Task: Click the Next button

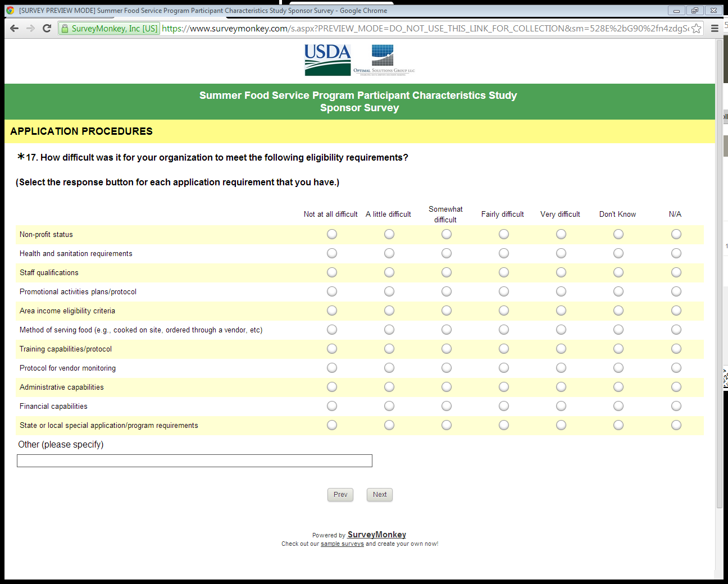Action: 380,495
